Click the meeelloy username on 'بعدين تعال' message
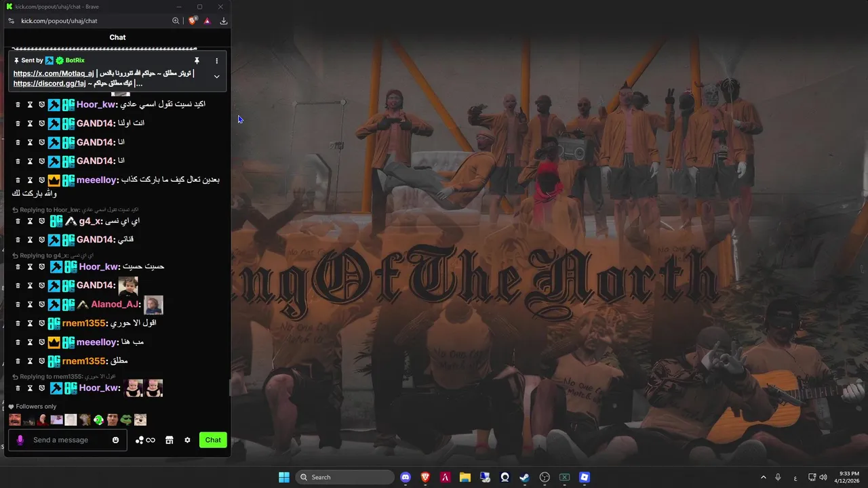The height and width of the screenshot is (488, 868). [98, 180]
